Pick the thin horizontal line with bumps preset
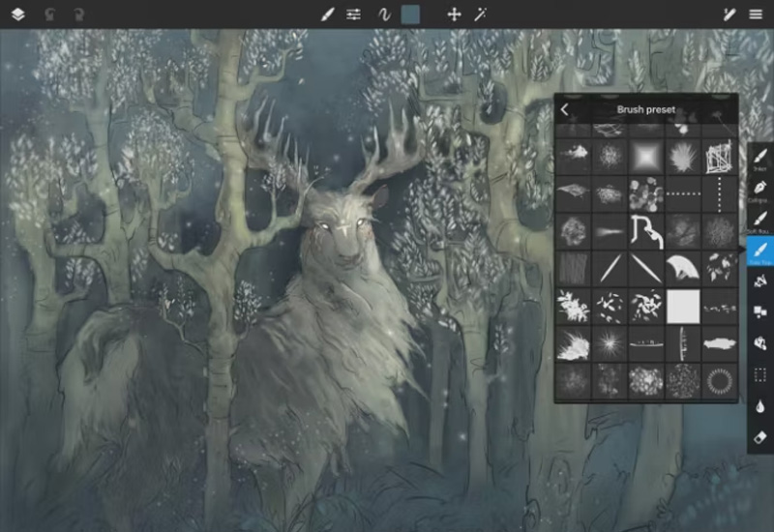The height and width of the screenshot is (532, 774). pyautogui.click(x=646, y=343)
